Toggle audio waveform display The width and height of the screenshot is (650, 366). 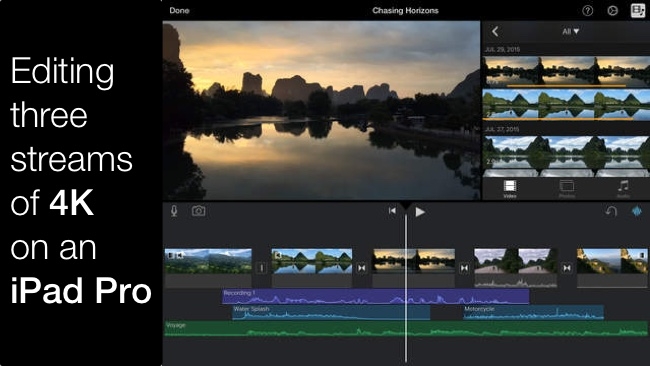637,211
